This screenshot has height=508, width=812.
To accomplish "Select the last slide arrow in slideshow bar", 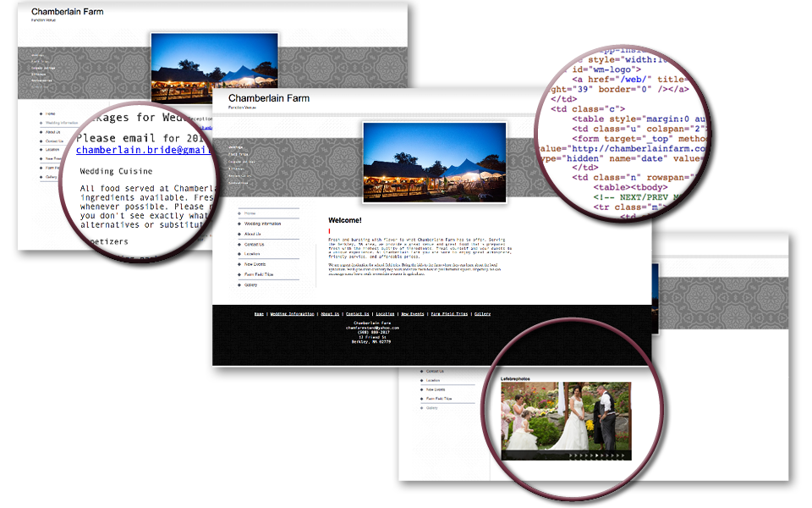I will click(x=623, y=456).
